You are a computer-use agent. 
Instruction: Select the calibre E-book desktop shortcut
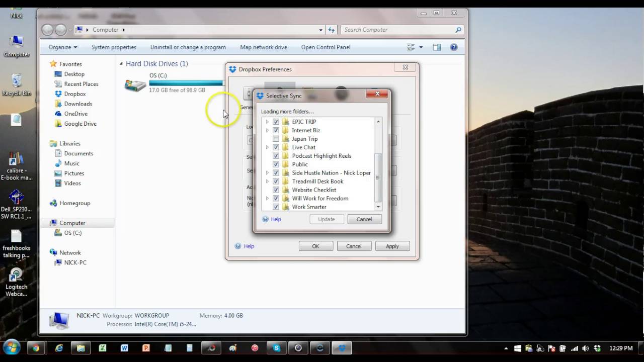(17, 166)
